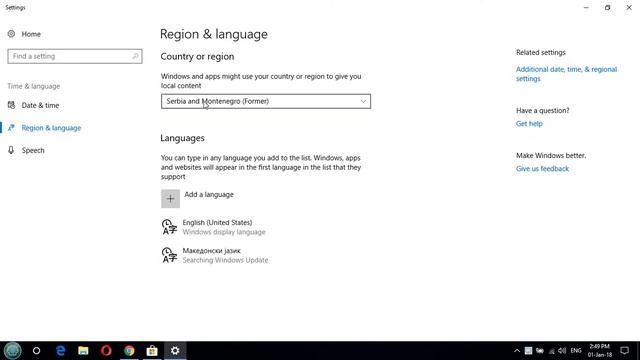The image size is (640, 360).
Task: Click the battery tray icon
Action: tap(540, 351)
